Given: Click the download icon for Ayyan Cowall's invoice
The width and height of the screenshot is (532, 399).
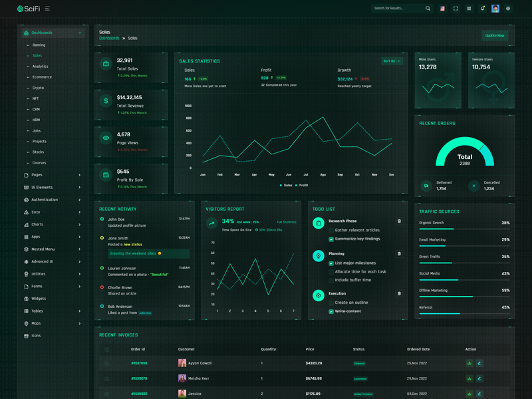Looking at the screenshot, I should [x=469, y=363].
